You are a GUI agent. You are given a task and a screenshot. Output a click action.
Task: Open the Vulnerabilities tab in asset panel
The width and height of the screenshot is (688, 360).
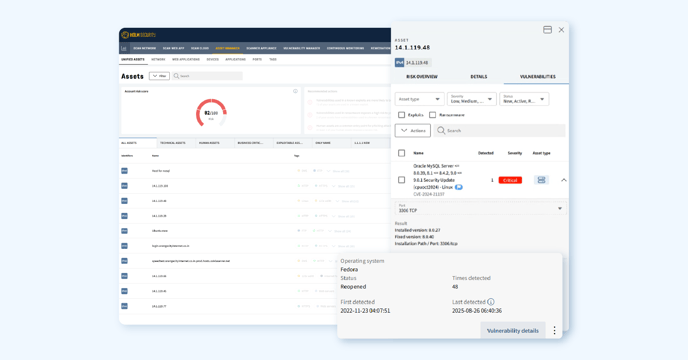click(x=538, y=77)
